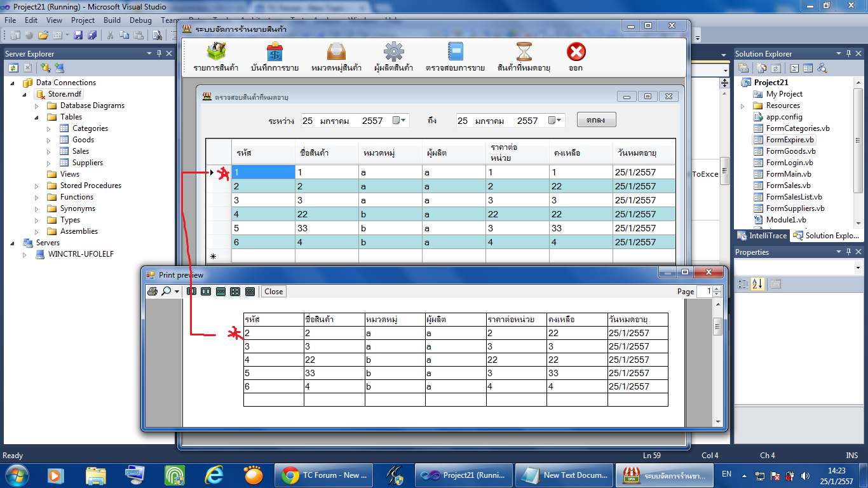Sort Properties alphabetically with the A-Z button

click(757, 284)
